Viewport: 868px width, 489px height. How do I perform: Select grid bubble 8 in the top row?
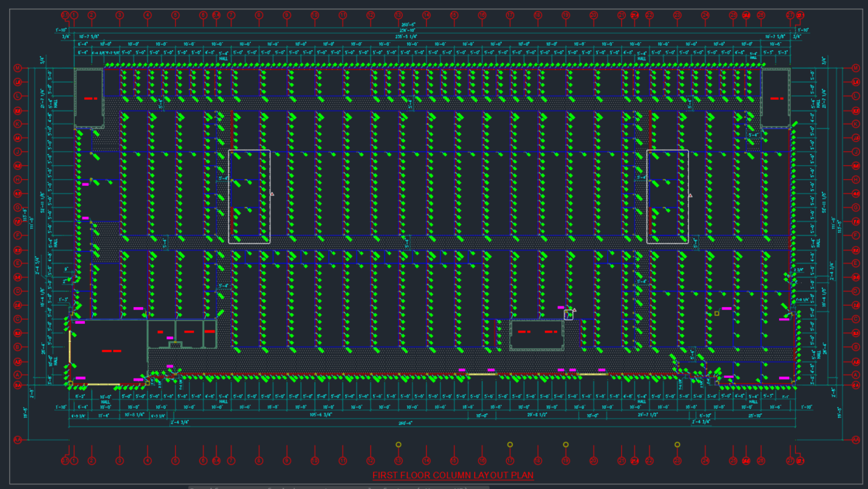point(259,15)
